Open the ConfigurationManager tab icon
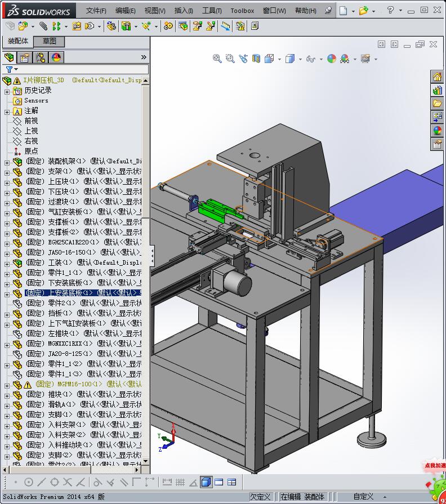 pos(41,57)
